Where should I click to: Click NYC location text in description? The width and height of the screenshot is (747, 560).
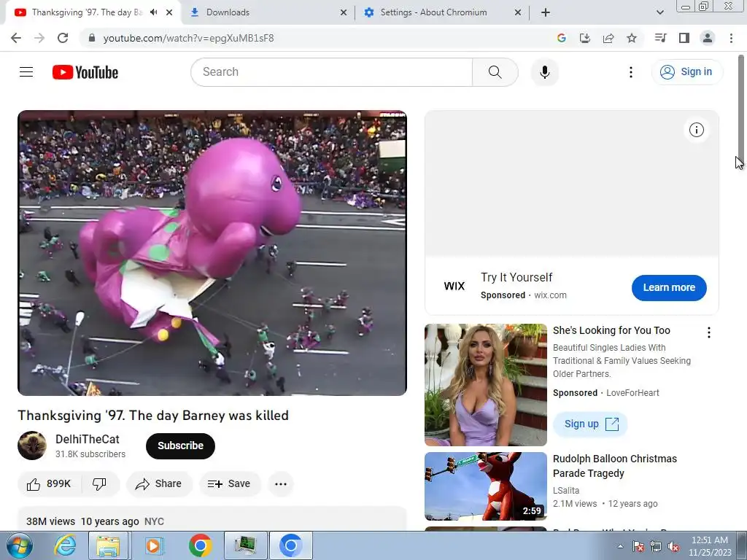154,521
